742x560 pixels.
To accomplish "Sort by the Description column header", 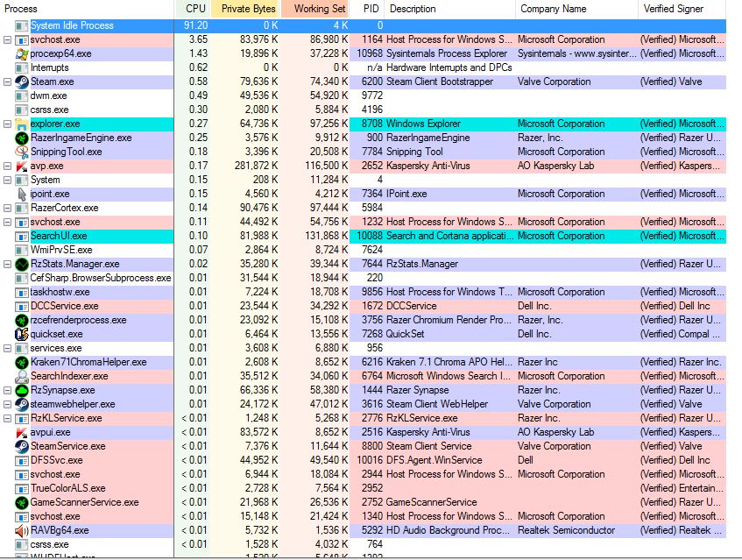I will [x=450, y=9].
